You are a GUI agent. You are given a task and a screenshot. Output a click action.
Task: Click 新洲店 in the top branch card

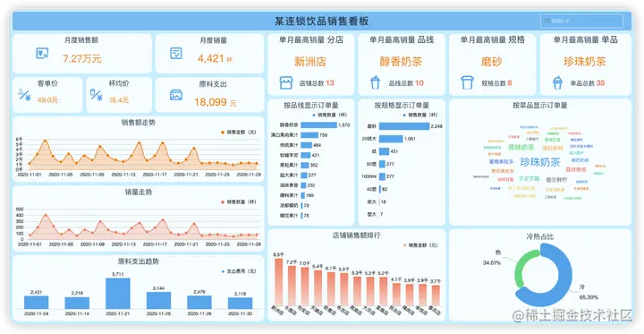click(x=310, y=62)
